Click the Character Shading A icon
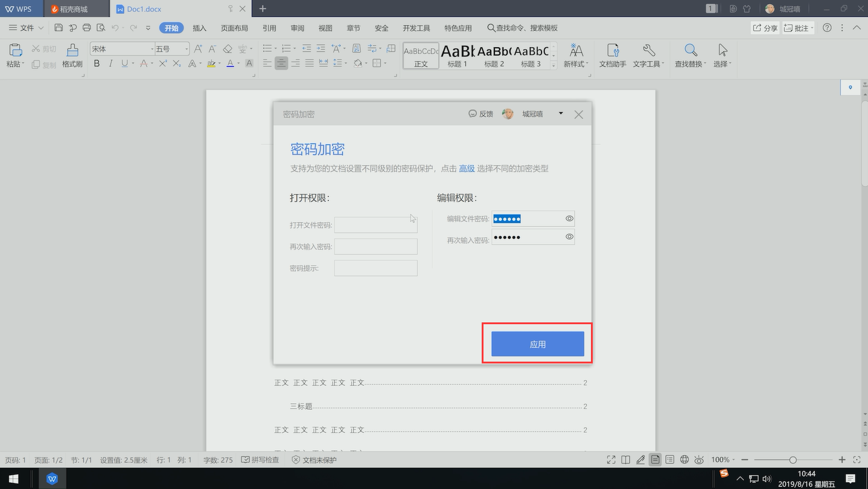This screenshot has width=868, height=489. [249, 63]
